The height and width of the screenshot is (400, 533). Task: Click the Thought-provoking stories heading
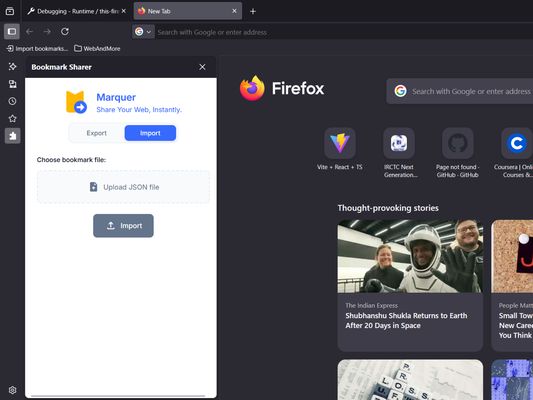click(388, 208)
